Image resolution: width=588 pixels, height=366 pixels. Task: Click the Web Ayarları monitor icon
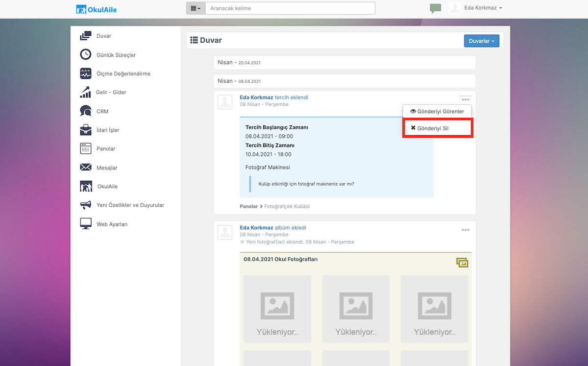86,224
